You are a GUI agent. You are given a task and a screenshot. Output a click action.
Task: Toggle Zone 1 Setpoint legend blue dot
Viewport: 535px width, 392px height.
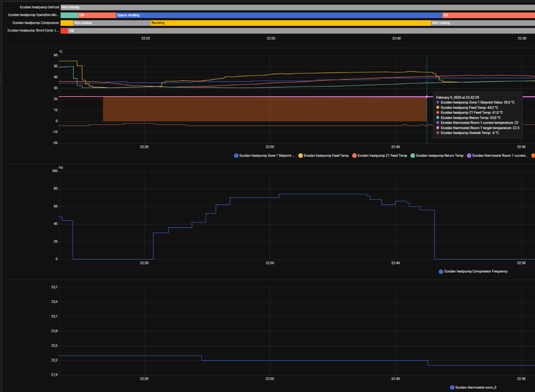[x=236, y=156]
